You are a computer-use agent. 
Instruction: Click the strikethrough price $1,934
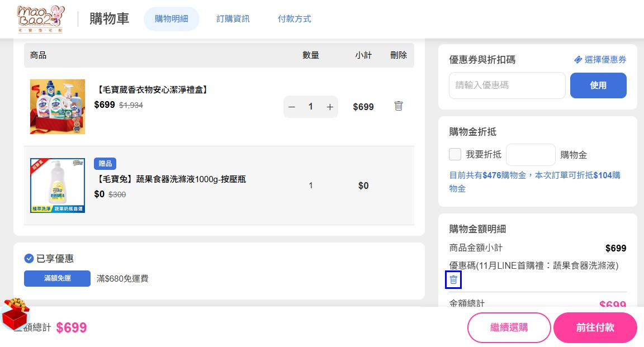tap(131, 105)
